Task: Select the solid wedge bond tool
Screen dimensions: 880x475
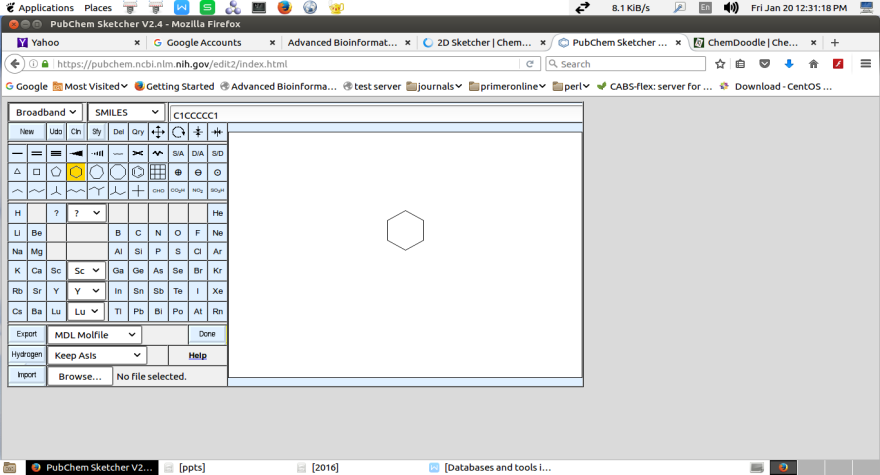Action: click(77, 153)
